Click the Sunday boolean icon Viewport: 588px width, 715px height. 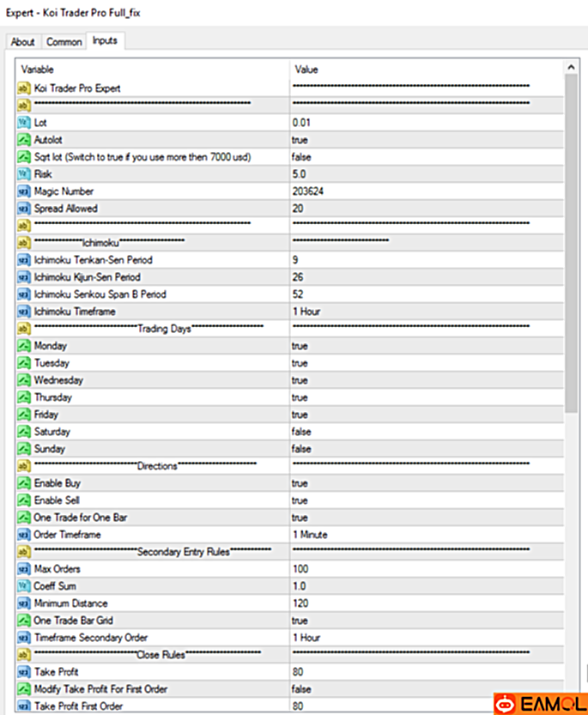[24, 449]
